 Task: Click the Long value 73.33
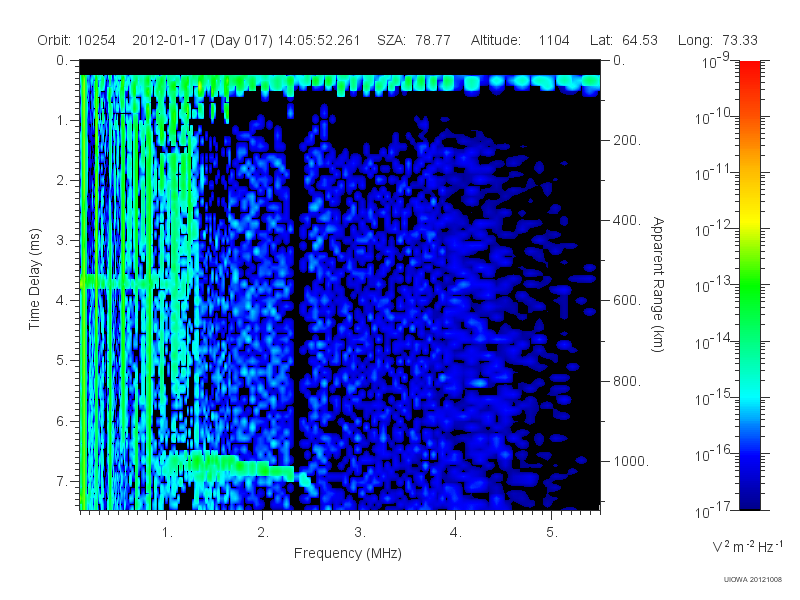click(740, 40)
